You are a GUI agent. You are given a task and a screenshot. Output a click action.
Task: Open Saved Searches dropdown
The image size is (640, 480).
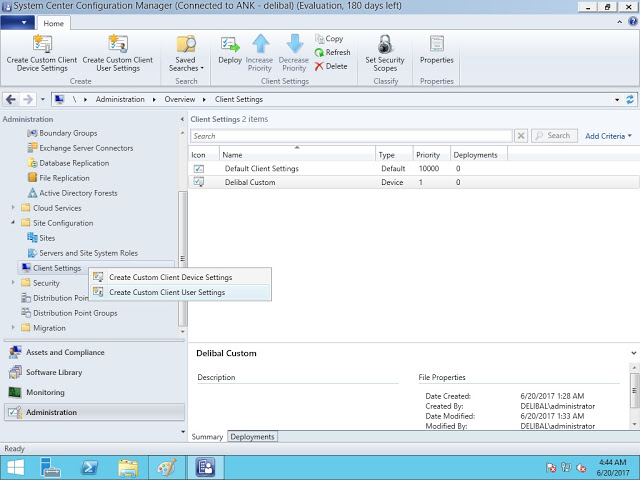tap(186, 52)
